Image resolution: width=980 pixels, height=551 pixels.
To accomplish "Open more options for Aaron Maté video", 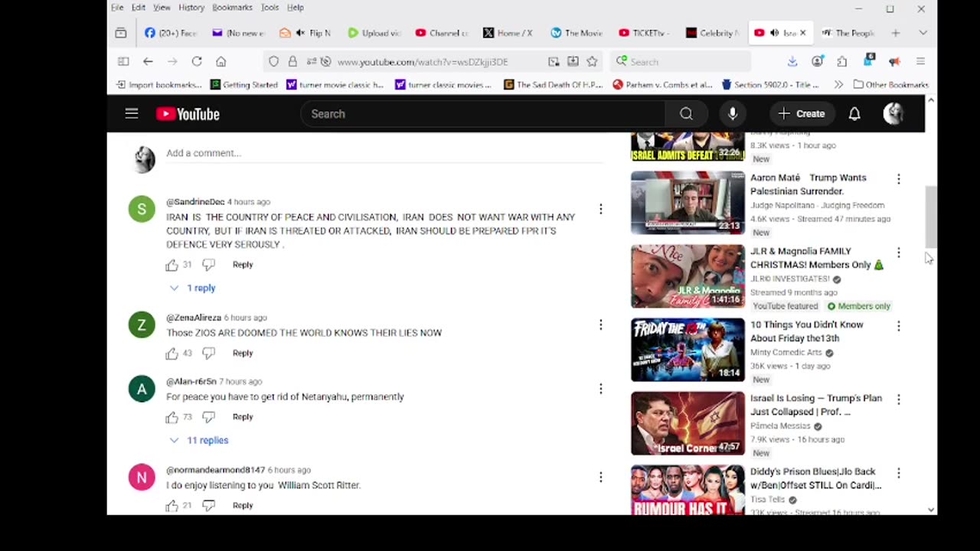I will point(899,179).
